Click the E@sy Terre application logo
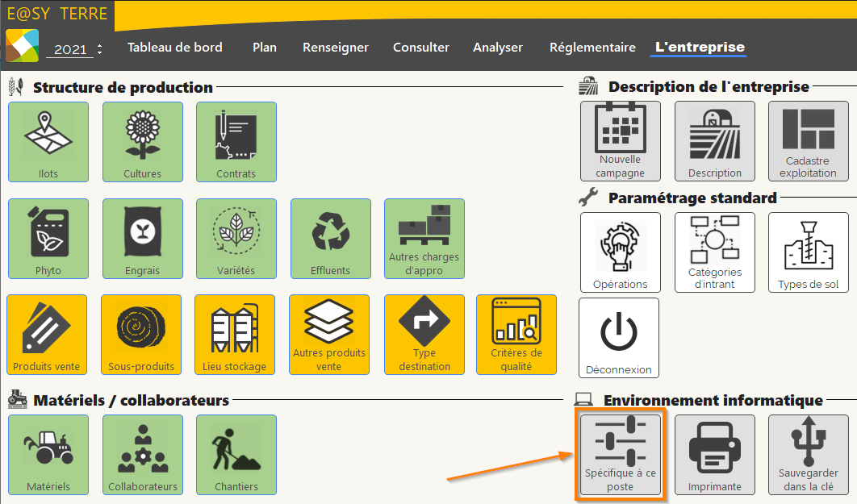This screenshot has height=504, width=857. pos(22,45)
